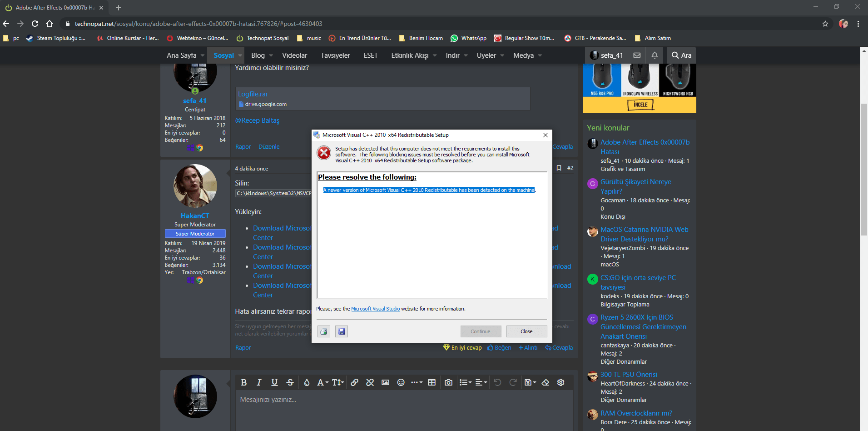
Task: Open the HakanCT profile link
Action: [x=195, y=216]
